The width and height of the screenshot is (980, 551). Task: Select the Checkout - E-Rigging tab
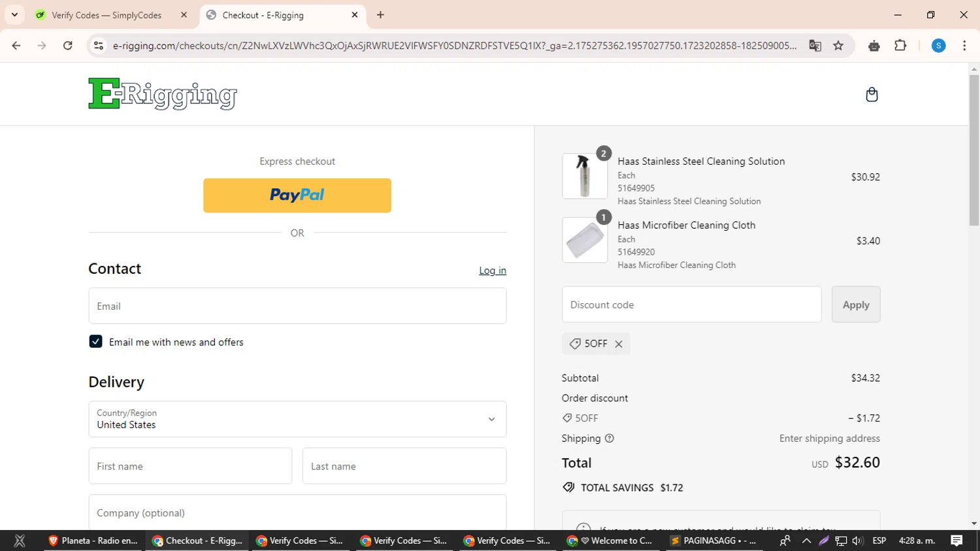click(x=283, y=15)
